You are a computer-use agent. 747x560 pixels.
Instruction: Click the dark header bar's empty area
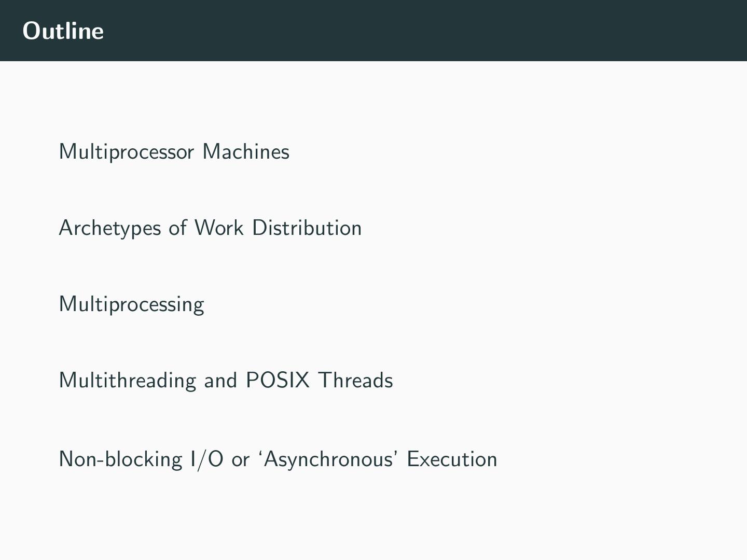click(415, 31)
